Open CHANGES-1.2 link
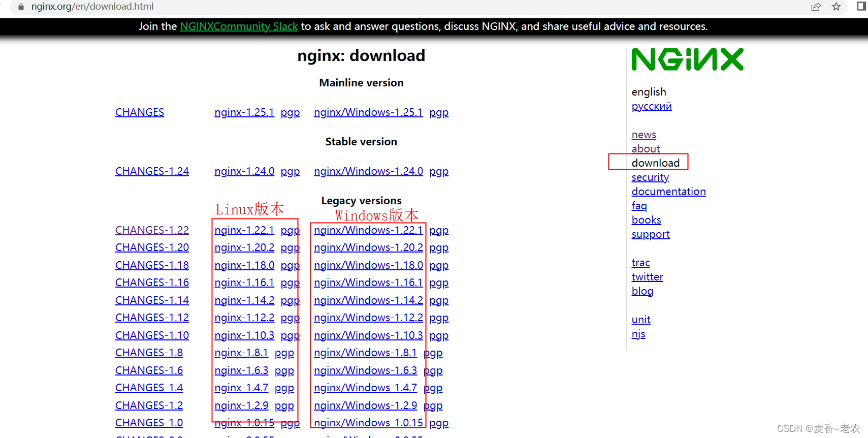This screenshot has height=438, width=868. click(x=149, y=405)
